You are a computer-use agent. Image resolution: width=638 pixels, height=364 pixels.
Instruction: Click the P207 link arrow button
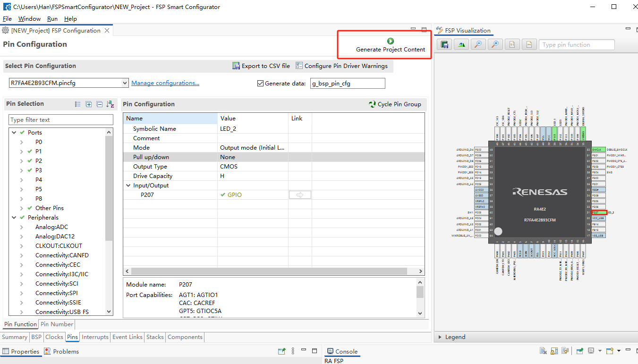point(300,195)
